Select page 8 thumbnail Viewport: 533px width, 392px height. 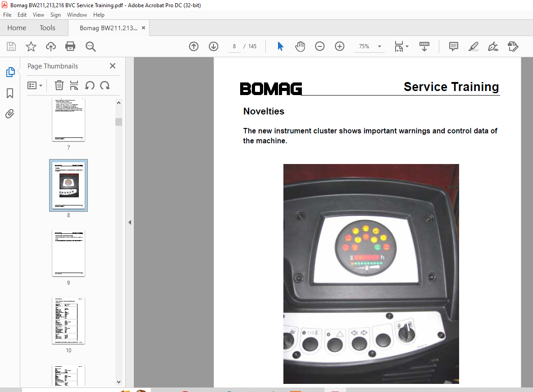68,185
